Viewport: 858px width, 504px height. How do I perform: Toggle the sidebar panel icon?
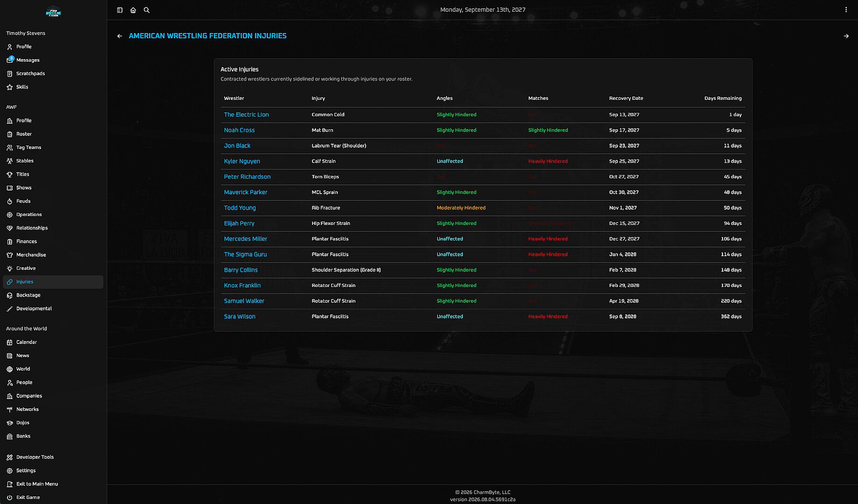pyautogui.click(x=120, y=10)
